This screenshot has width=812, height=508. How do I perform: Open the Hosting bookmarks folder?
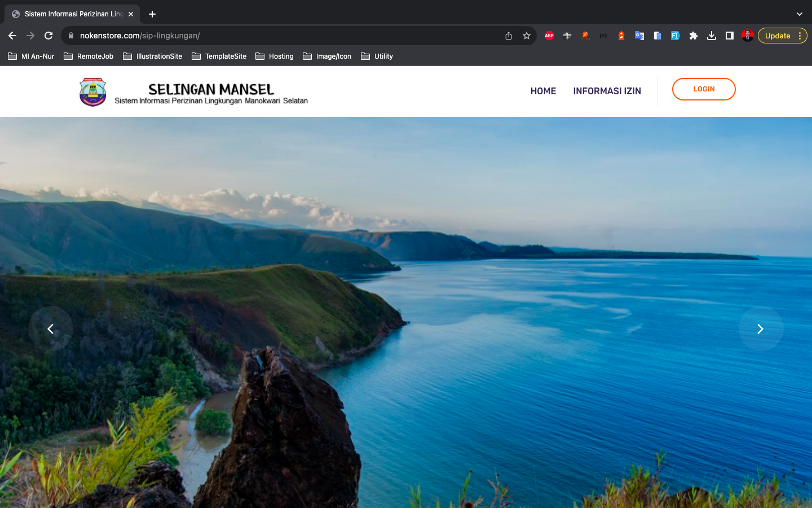pyautogui.click(x=275, y=56)
